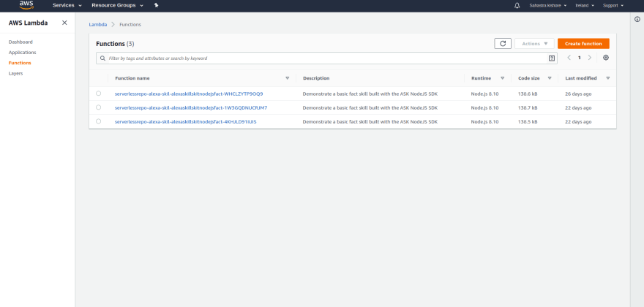
Task: Click the pin shortcut icon in top bar
Action: (x=156, y=5)
